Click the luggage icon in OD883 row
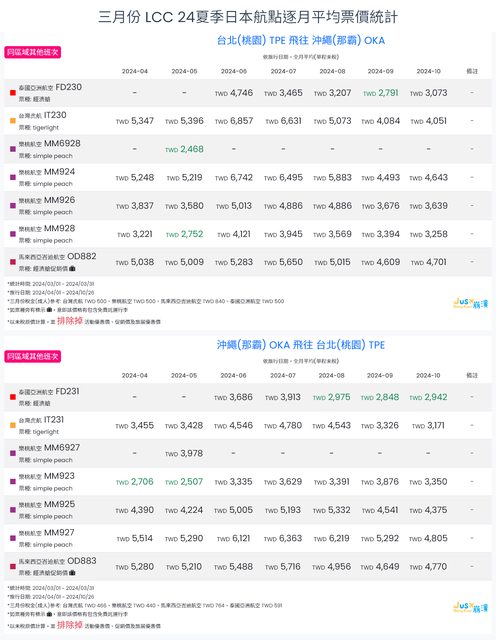 [x=72, y=573]
